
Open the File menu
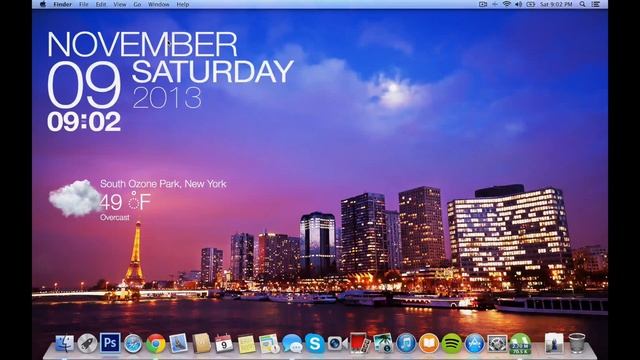[x=84, y=4]
